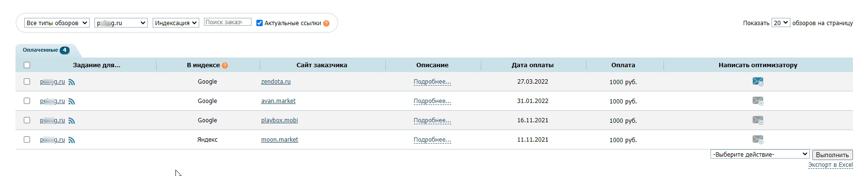Uncheck the Актуальные ссылки checkbox

tap(259, 23)
